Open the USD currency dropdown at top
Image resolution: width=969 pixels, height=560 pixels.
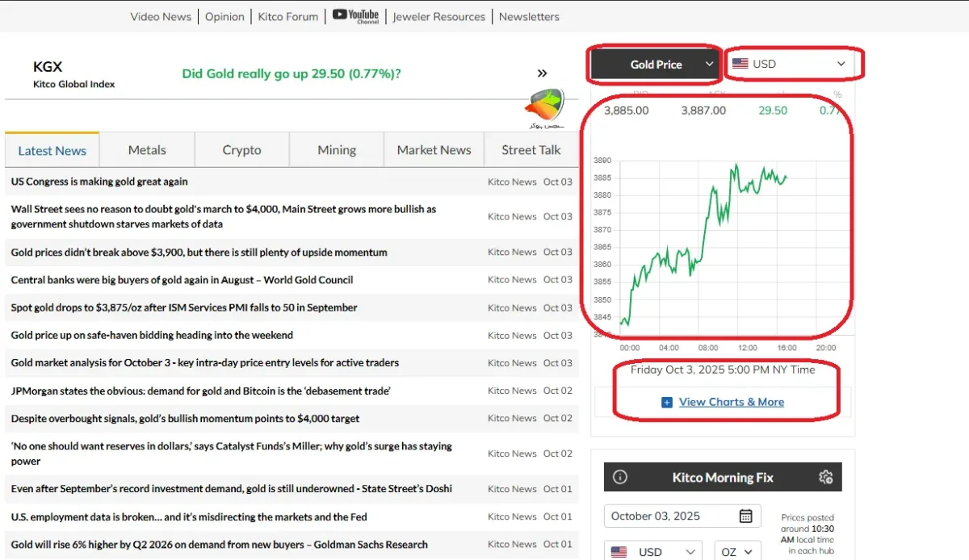(x=790, y=64)
